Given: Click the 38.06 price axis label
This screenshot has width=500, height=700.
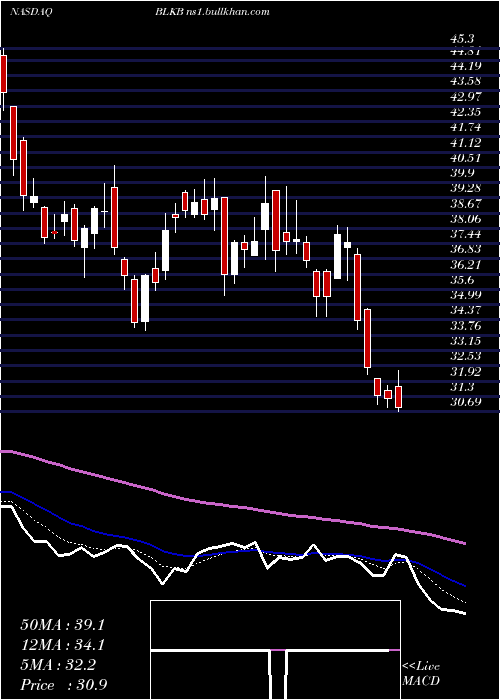Looking at the screenshot, I should (x=466, y=219).
